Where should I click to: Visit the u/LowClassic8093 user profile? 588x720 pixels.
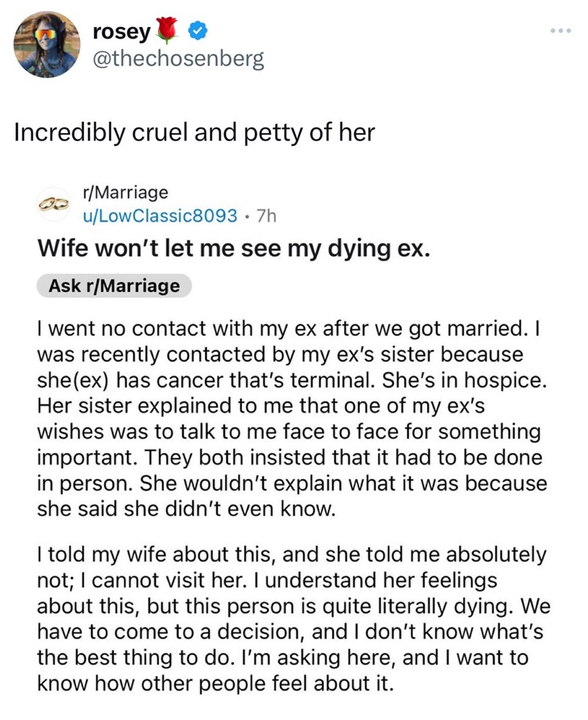point(161,215)
